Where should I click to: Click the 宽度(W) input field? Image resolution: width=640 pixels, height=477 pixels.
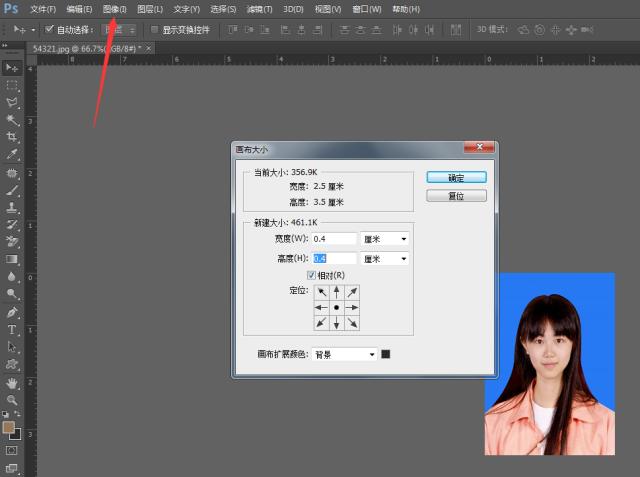[334, 239]
